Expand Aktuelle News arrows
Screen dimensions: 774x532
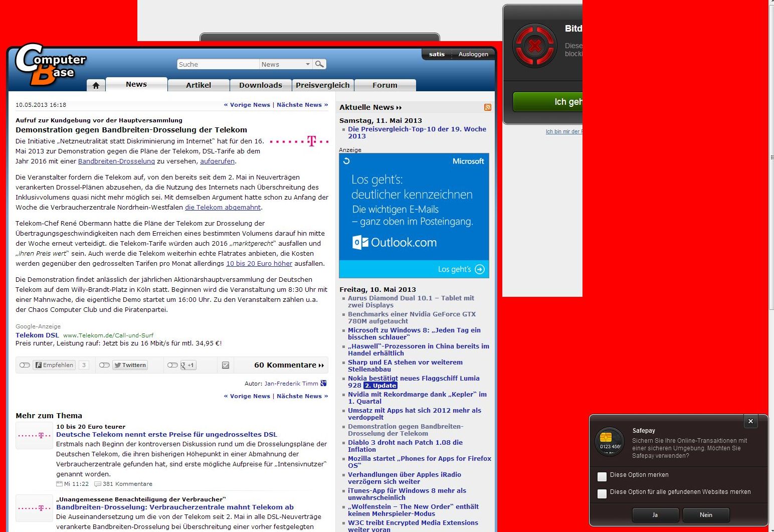click(x=399, y=108)
